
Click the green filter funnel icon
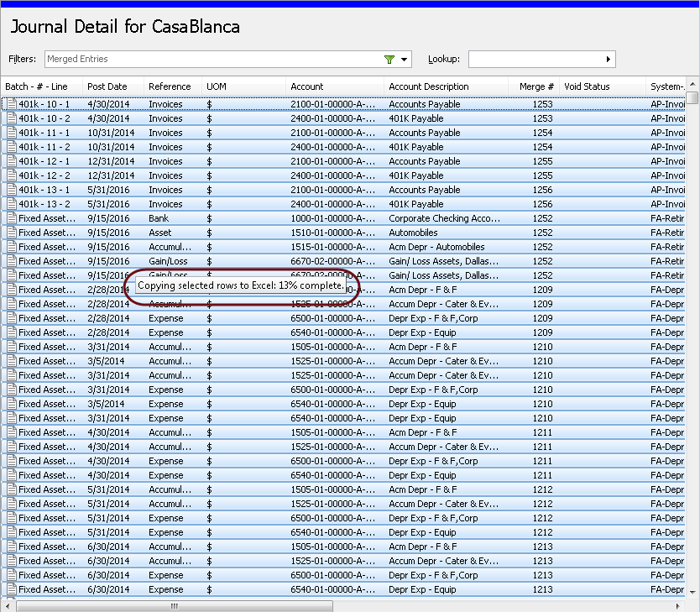pos(388,60)
